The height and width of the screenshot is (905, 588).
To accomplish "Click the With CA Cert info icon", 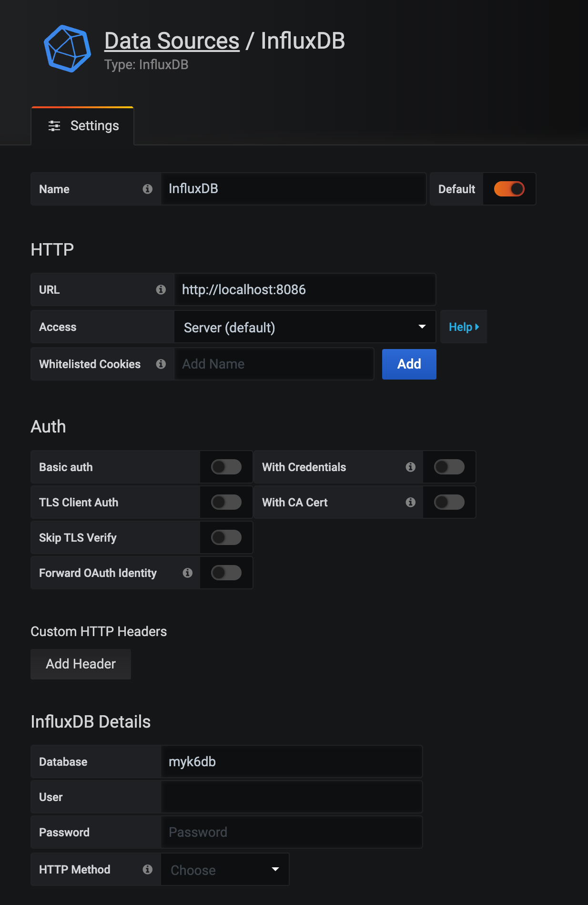I will click(411, 502).
